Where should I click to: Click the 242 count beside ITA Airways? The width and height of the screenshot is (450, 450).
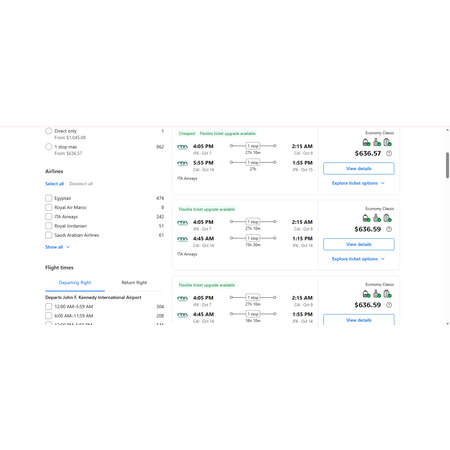(x=160, y=217)
